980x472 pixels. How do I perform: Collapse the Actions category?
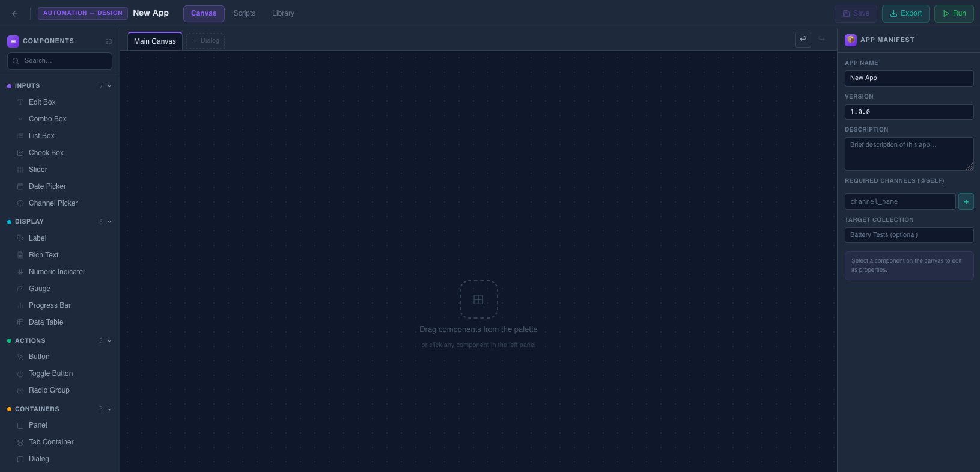coord(109,341)
